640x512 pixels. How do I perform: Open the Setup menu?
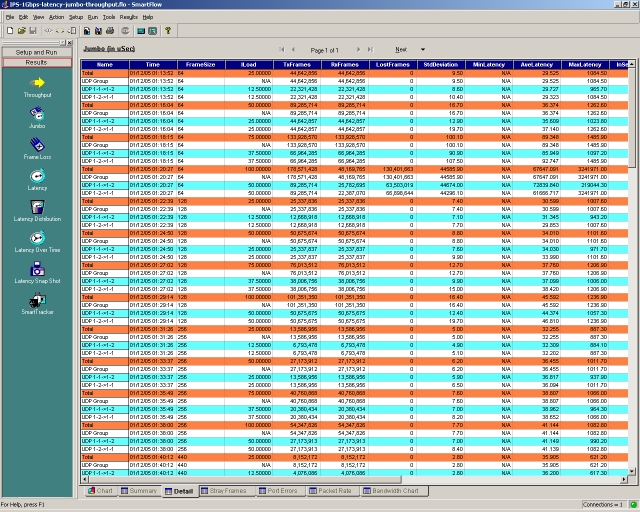76,17
